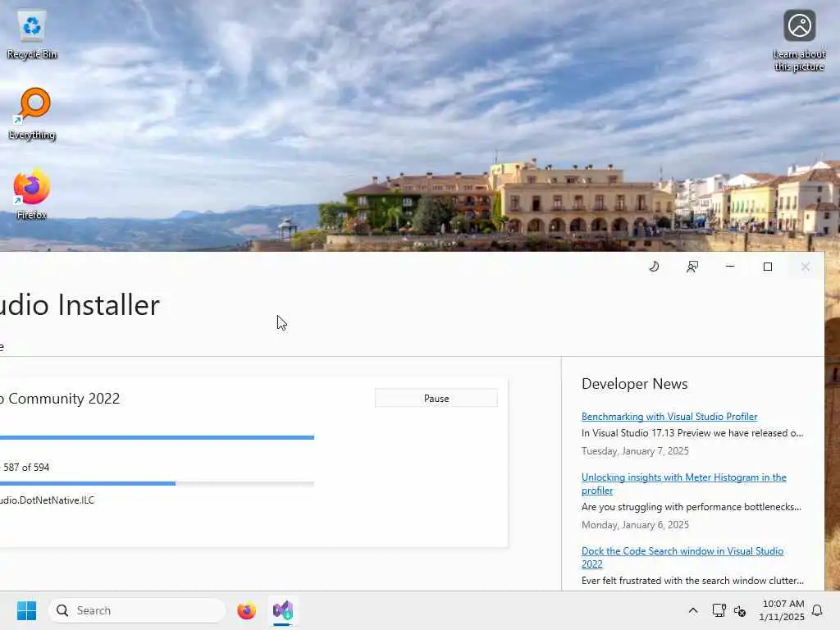Viewport: 840px width, 630px height.
Task: Close the Visual Studio Installer window
Action: [806, 267]
